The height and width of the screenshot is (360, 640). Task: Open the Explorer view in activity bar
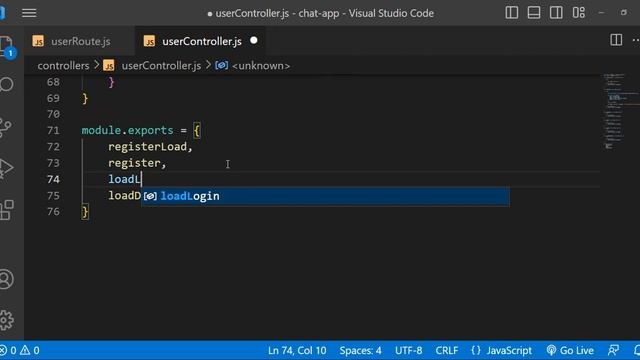pos(6,47)
